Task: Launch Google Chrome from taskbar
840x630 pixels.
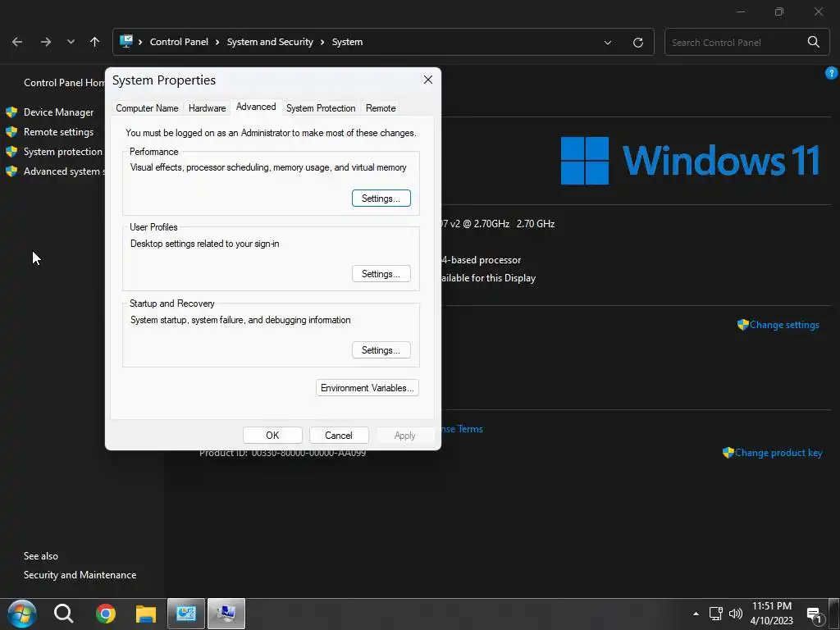Action: click(106, 614)
